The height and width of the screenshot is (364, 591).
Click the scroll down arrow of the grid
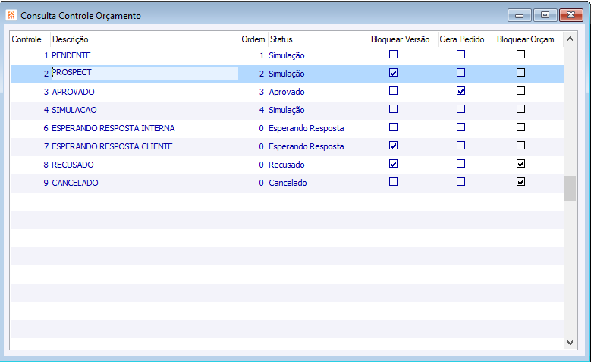point(570,343)
